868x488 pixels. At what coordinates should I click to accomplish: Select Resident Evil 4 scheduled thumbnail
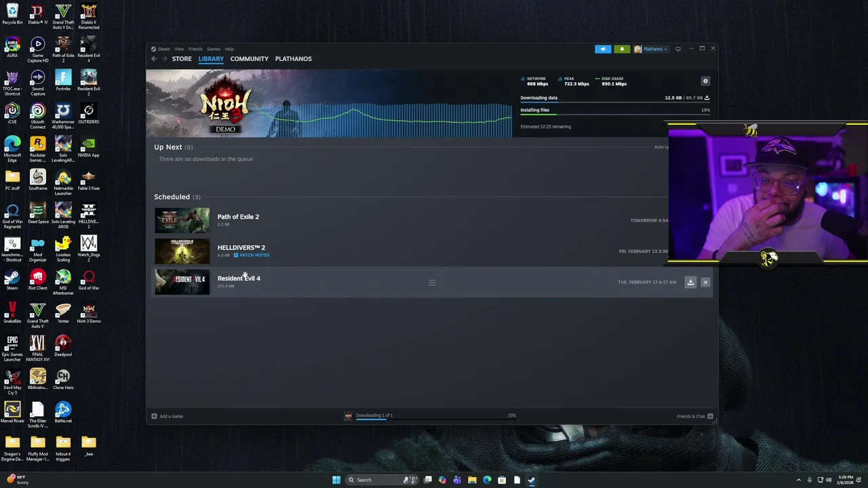(x=182, y=282)
